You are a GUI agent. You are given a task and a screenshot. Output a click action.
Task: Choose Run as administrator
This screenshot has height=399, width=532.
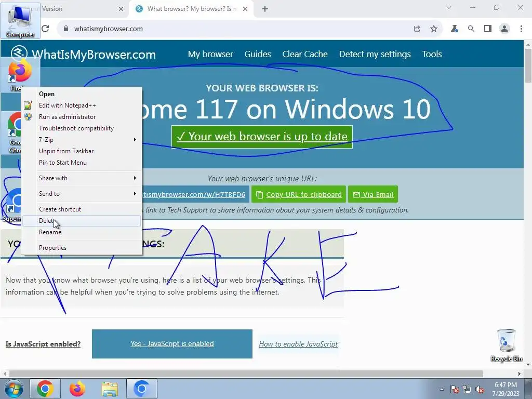[x=82, y=117]
